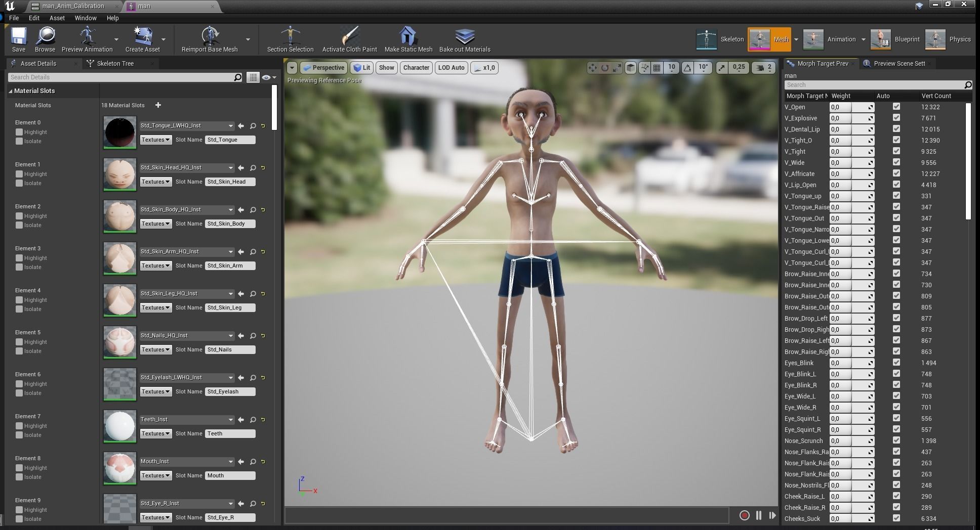Open viewport options dropdown arrow

pyautogui.click(x=292, y=68)
